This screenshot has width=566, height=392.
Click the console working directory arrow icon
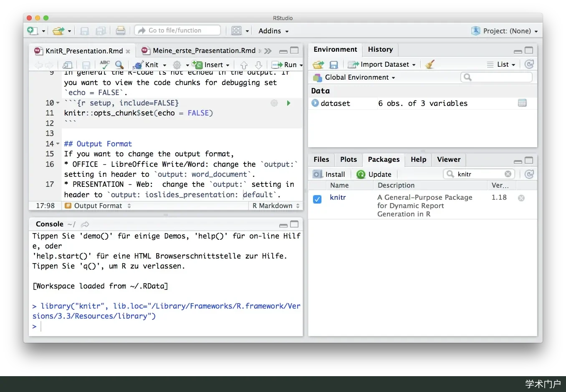(x=85, y=224)
